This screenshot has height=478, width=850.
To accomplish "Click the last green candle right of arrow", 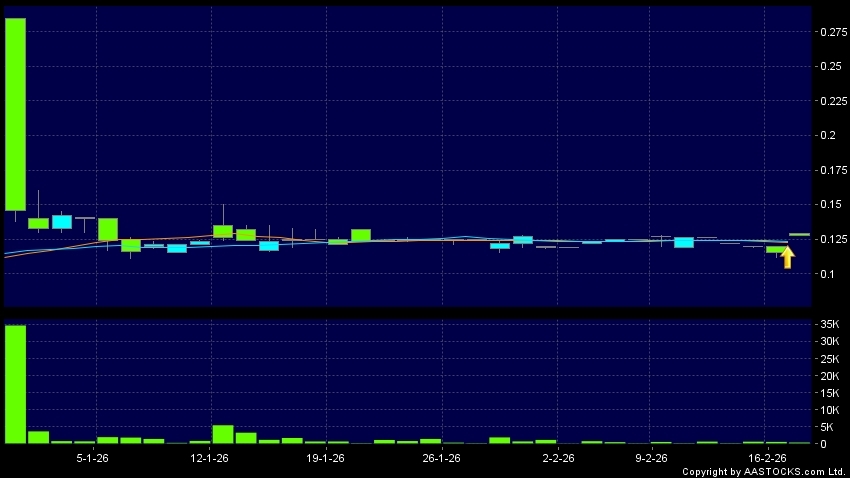I will coord(799,234).
